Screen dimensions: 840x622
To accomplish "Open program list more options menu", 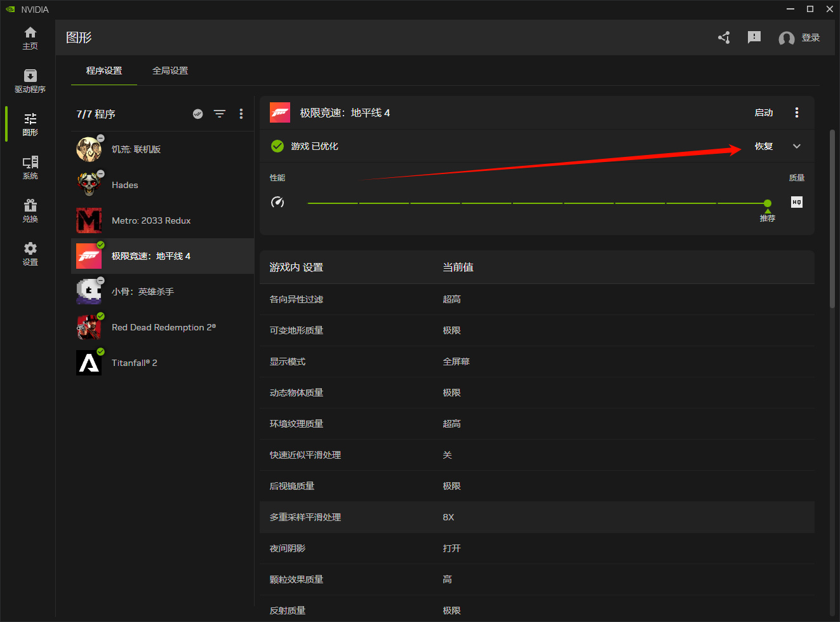I will (x=241, y=114).
